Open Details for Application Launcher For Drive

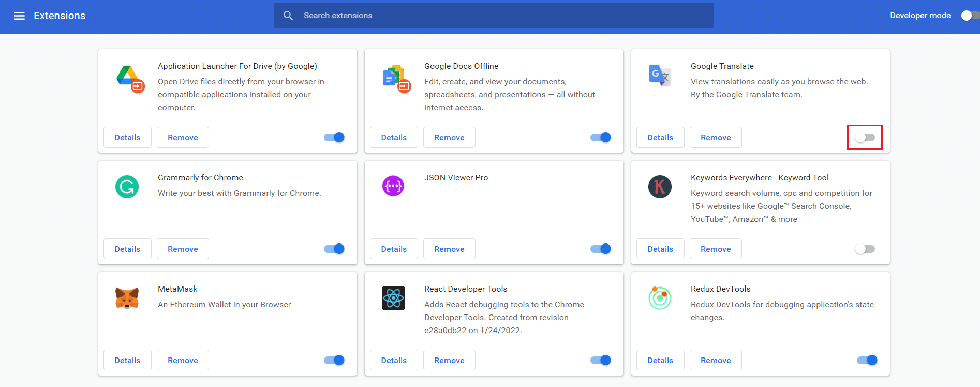127,137
